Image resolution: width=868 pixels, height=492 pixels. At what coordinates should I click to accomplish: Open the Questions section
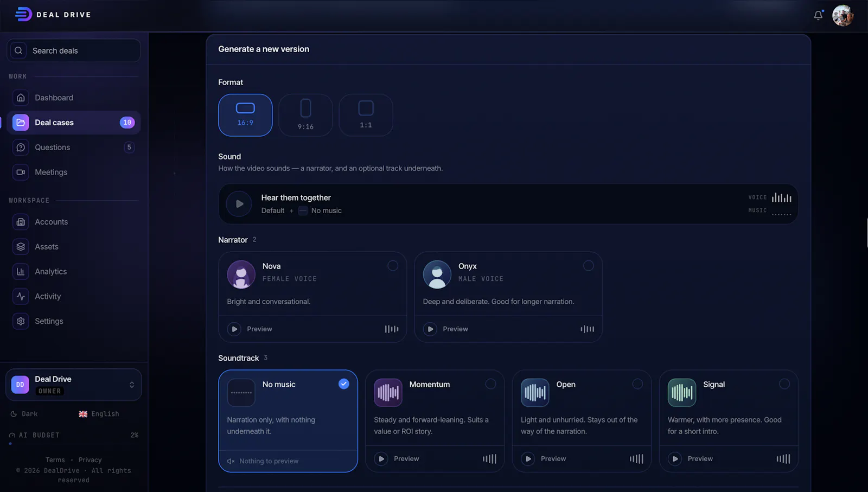click(x=74, y=148)
